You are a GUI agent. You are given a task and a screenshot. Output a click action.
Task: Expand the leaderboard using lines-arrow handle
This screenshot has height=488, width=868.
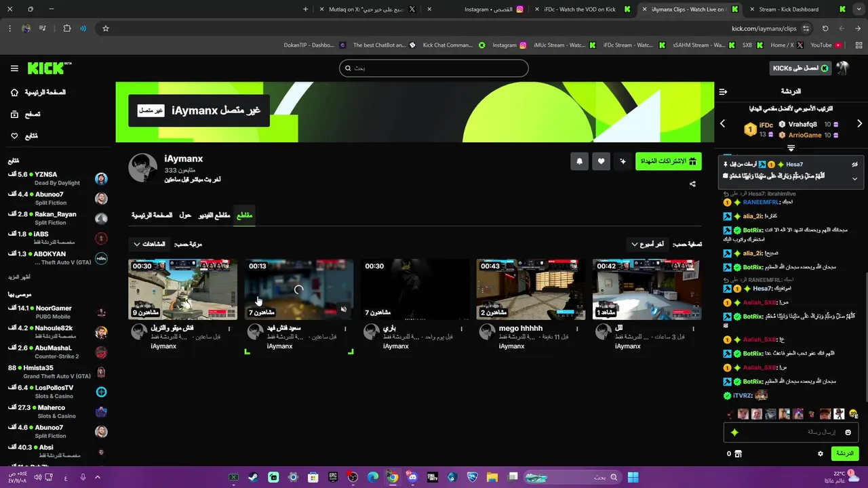(791, 148)
